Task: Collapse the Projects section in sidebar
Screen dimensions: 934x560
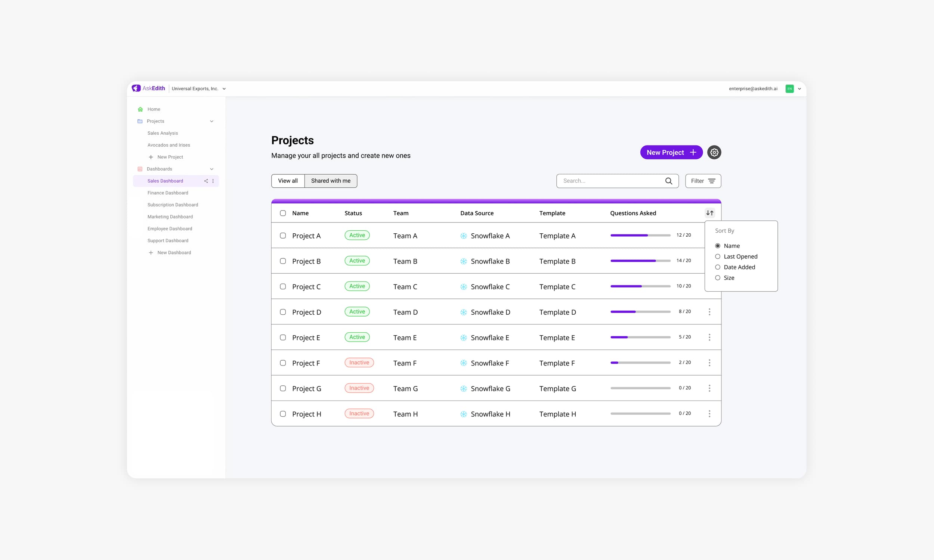Action: pyautogui.click(x=212, y=121)
